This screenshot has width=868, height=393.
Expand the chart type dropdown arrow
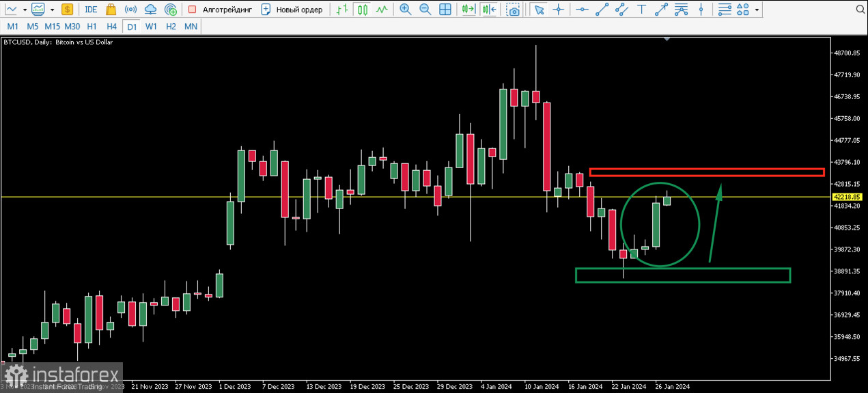pos(25,10)
